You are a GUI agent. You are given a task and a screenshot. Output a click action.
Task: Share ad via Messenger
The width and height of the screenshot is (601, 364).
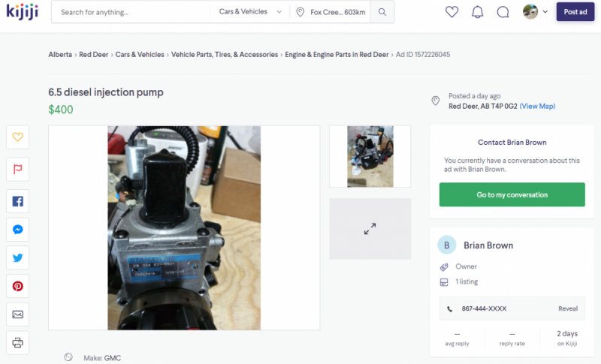pos(18,230)
